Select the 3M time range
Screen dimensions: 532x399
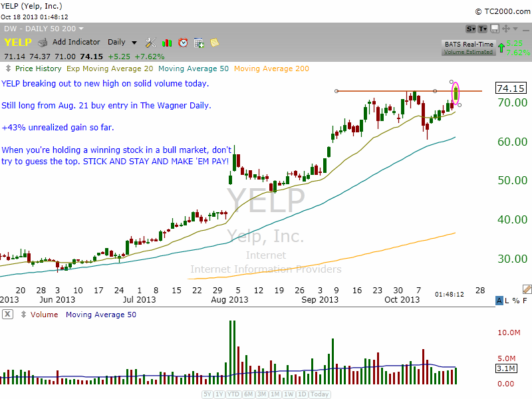click(x=261, y=394)
